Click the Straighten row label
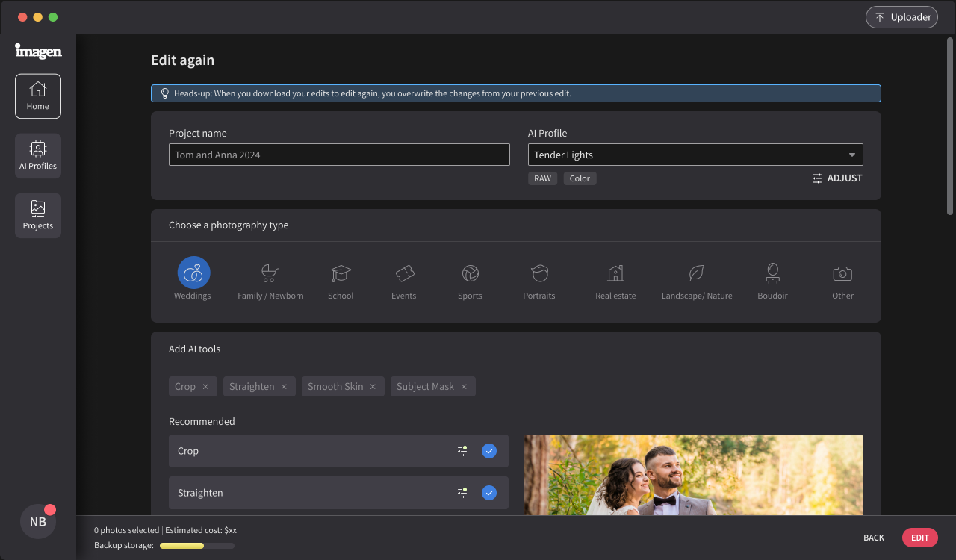This screenshot has width=956, height=560. coord(200,493)
